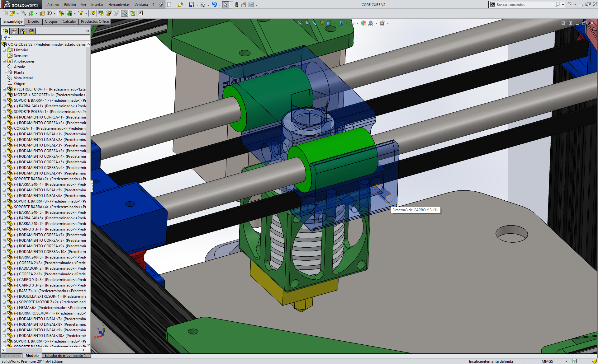Open the View Settings dropdown arrow
598x364 pixels.
tap(388, 23)
